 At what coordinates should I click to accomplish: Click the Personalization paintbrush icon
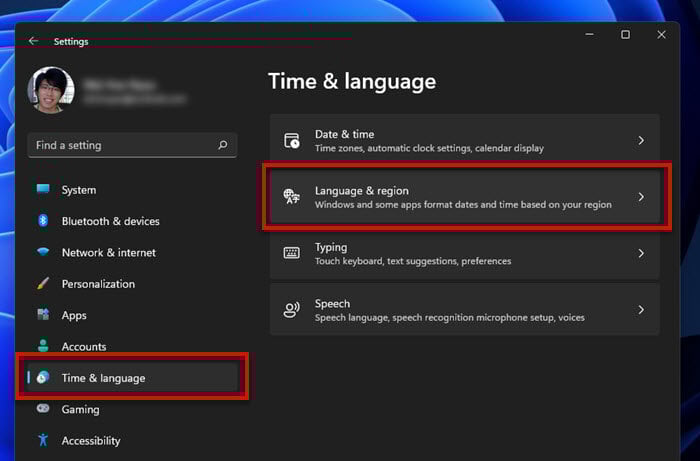[x=43, y=283]
